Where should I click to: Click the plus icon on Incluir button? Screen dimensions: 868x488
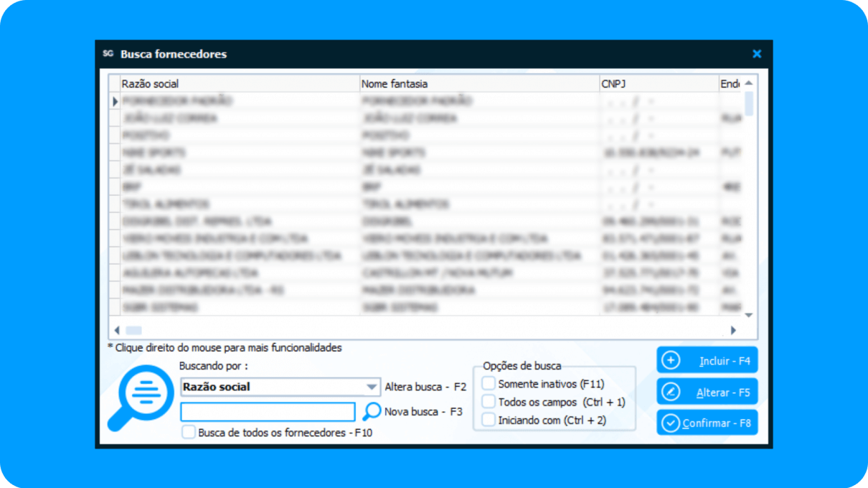coord(671,361)
